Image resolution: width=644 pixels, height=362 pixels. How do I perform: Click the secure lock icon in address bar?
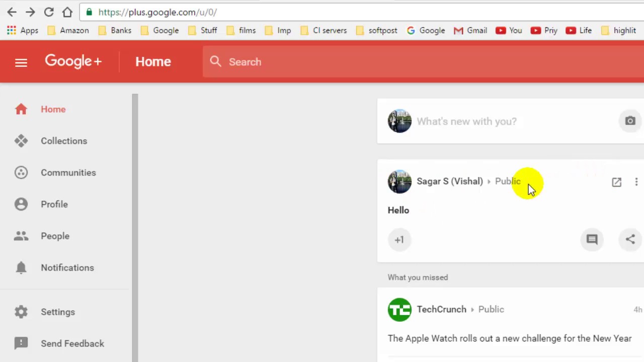pos(89,12)
